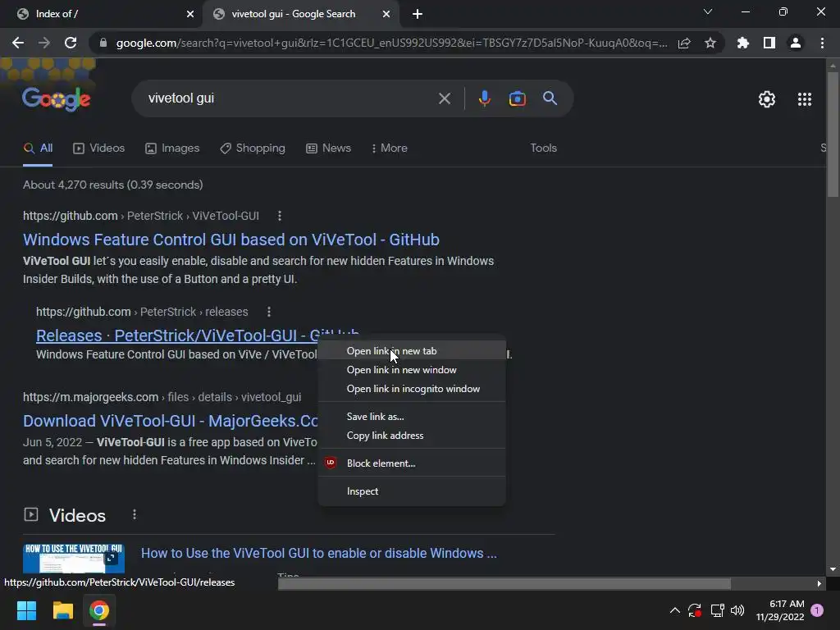
Task: Click the horizontal scrollbar right arrow
Action: [819, 583]
